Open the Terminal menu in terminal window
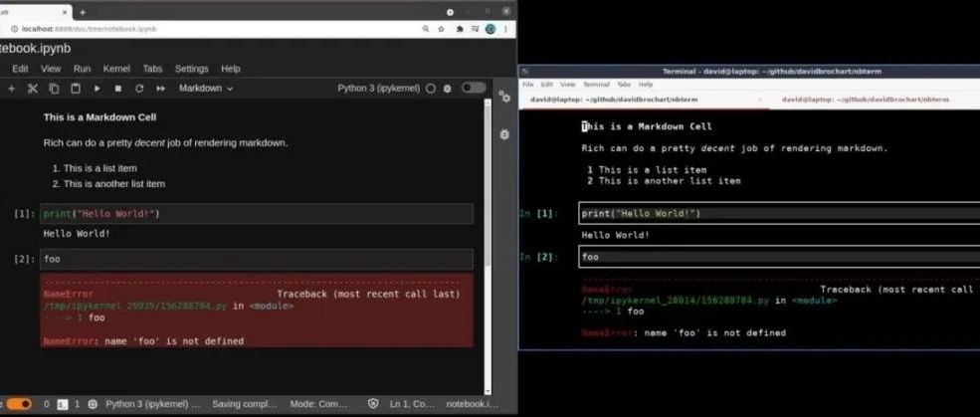Viewport: 980px width, 417px height. tap(596, 85)
